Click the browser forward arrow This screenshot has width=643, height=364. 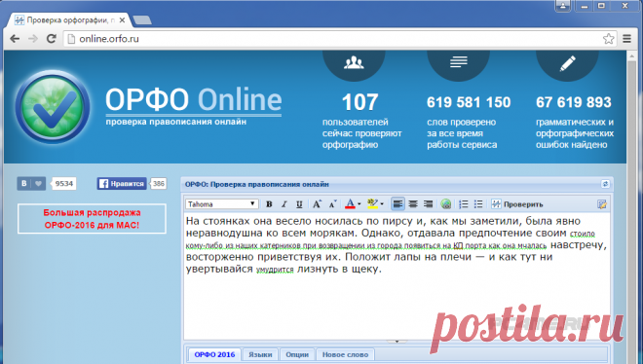coord(33,39)
